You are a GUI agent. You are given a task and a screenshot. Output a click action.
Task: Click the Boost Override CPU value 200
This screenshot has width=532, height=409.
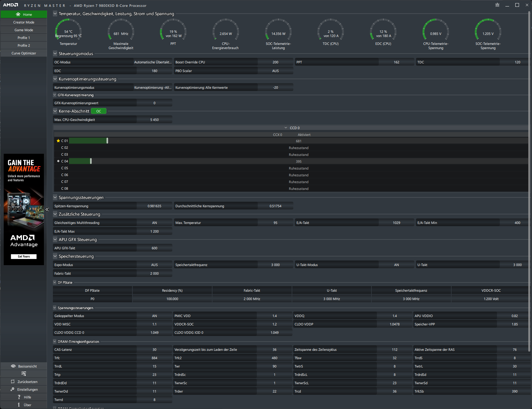point(275,62)
